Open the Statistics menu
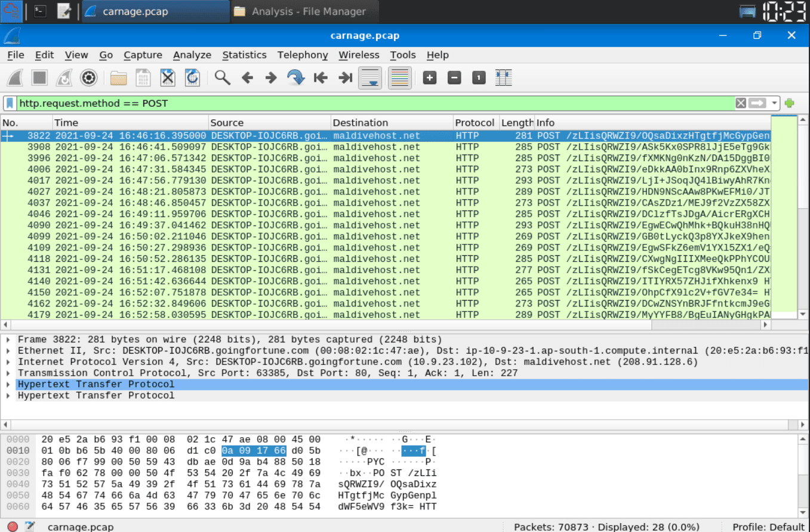 [244, 55]
